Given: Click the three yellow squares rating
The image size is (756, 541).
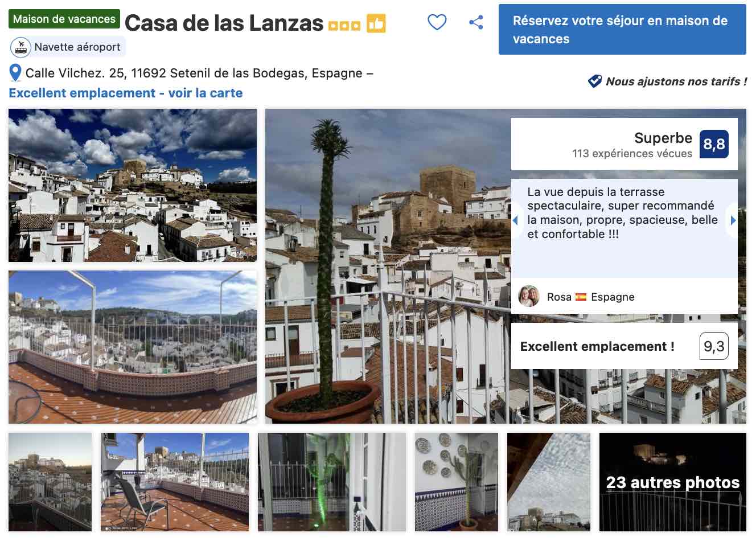Looking at the screenshot, I should [344, 26].
